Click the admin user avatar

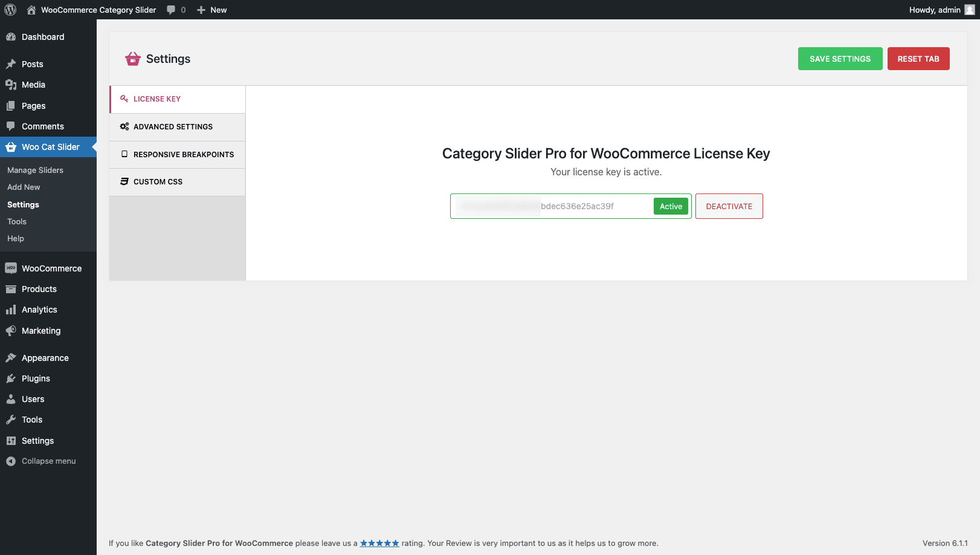(x=970, y=10)
